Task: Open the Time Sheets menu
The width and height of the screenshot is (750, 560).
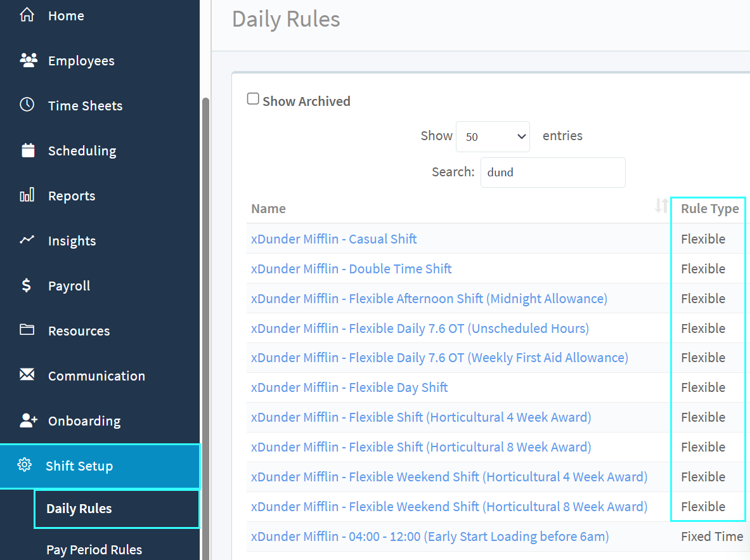Action: 85,106
